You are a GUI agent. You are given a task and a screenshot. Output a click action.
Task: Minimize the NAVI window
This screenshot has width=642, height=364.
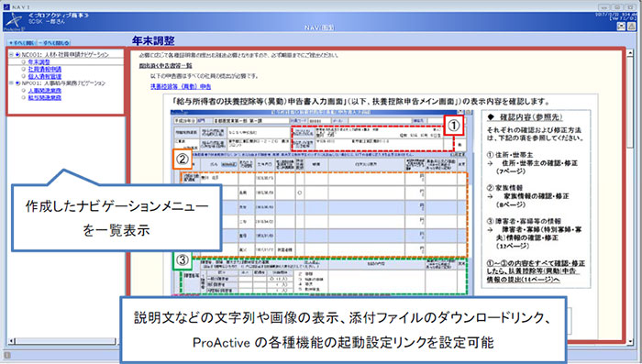pos(604,7)
